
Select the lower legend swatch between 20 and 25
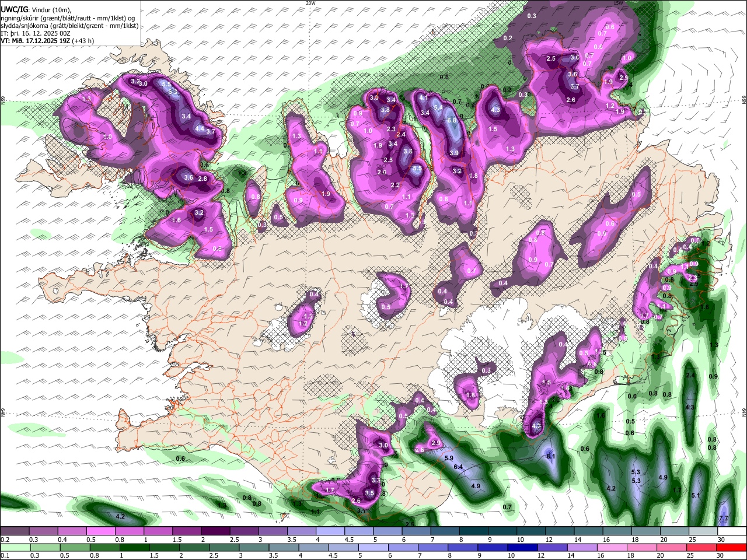point(672,547)
